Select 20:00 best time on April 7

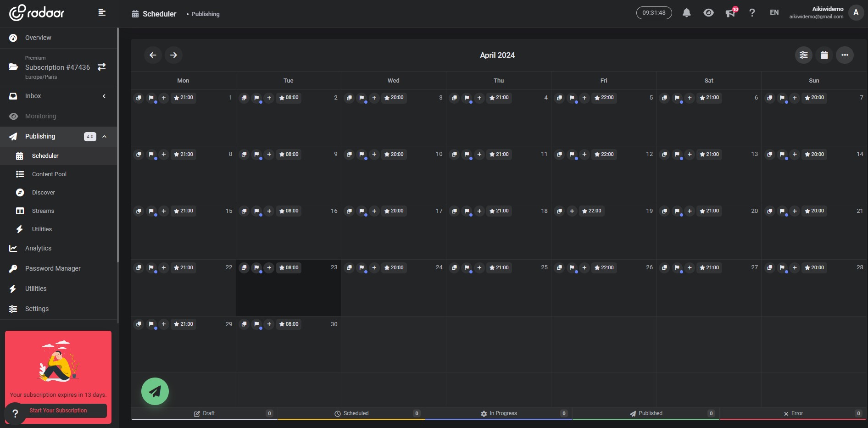pos(814,98)
